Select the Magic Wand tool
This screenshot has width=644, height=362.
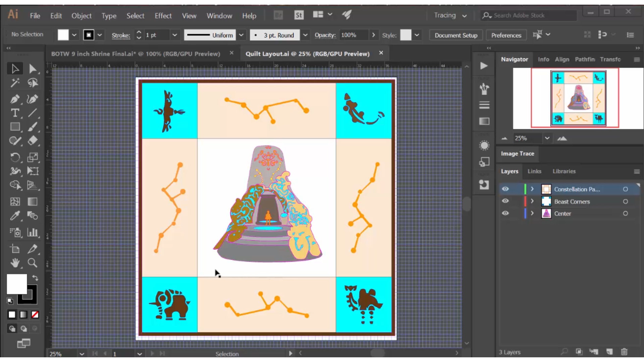(x=15, y=82)
